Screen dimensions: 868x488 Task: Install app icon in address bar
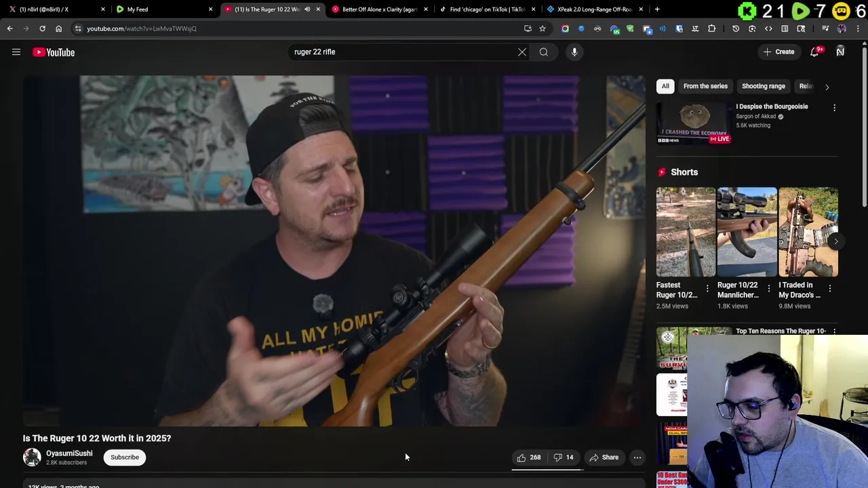coord(528,28)
